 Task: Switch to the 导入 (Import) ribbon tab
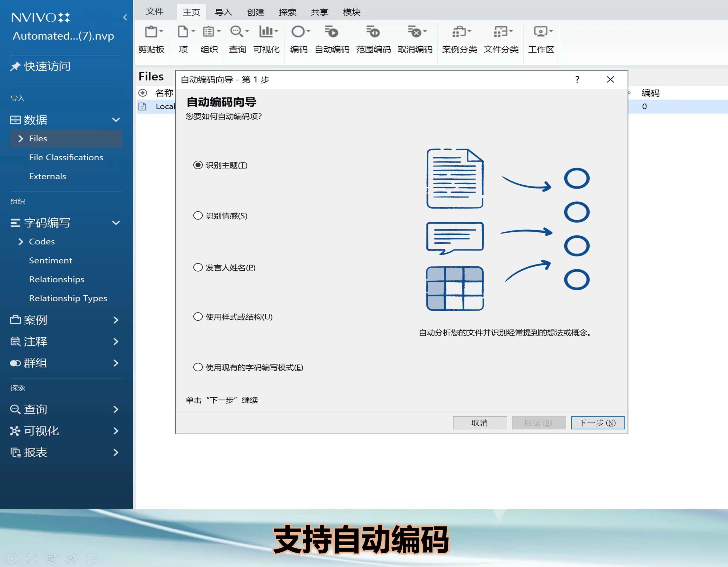coord(223,12)
